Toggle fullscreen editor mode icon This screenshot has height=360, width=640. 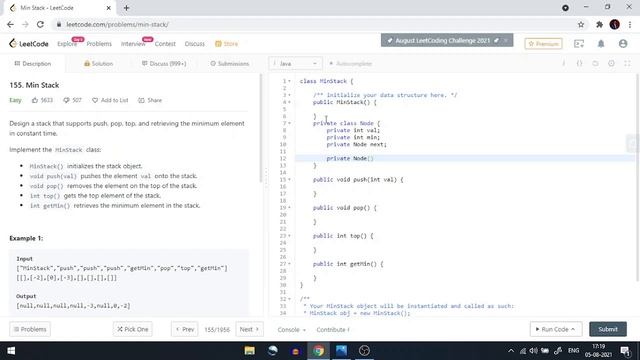(x=627, y=63)
